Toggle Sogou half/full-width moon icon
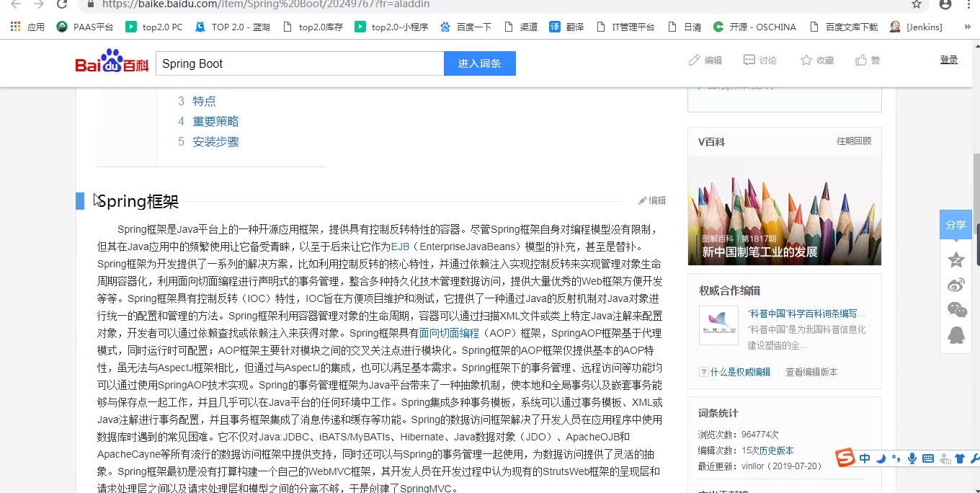The width and height of the screenshot is (980, 493). [881, 458]
